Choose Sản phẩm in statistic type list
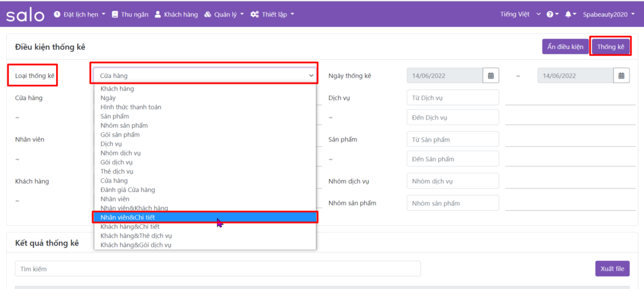 point(205,116)
